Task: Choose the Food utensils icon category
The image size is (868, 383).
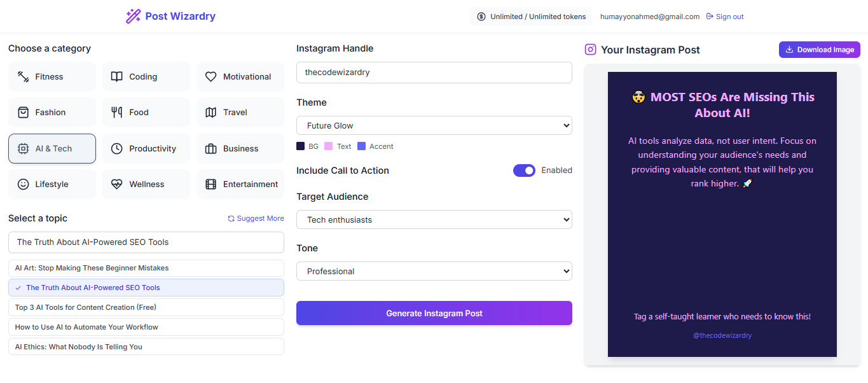Action: [x=117, y=113]
